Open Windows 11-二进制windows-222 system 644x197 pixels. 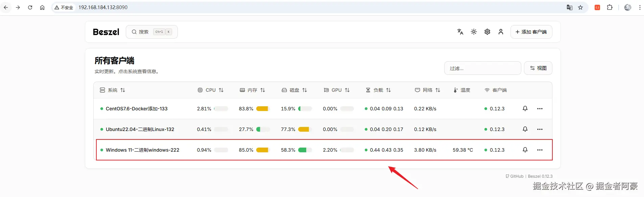point(142,150)
